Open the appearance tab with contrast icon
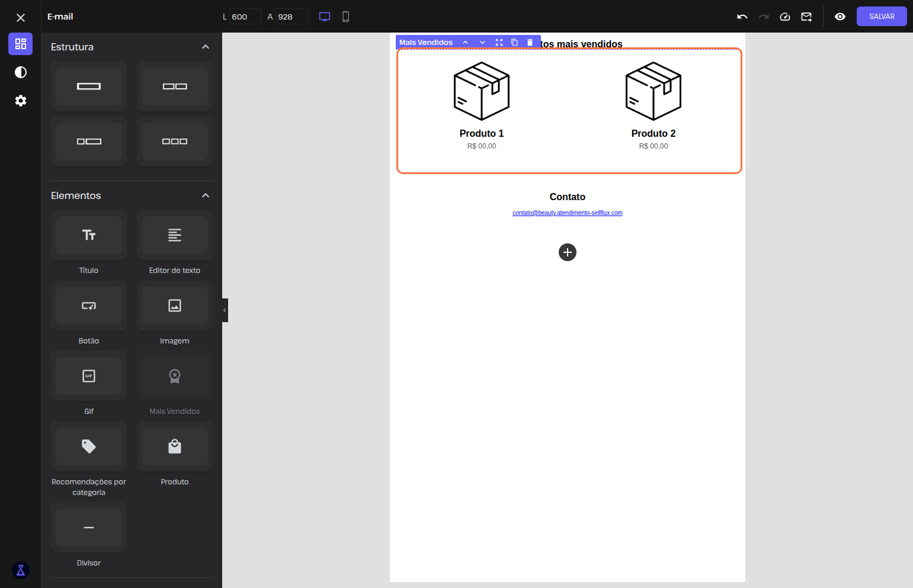The image size is (913, 588). (21, 72)
